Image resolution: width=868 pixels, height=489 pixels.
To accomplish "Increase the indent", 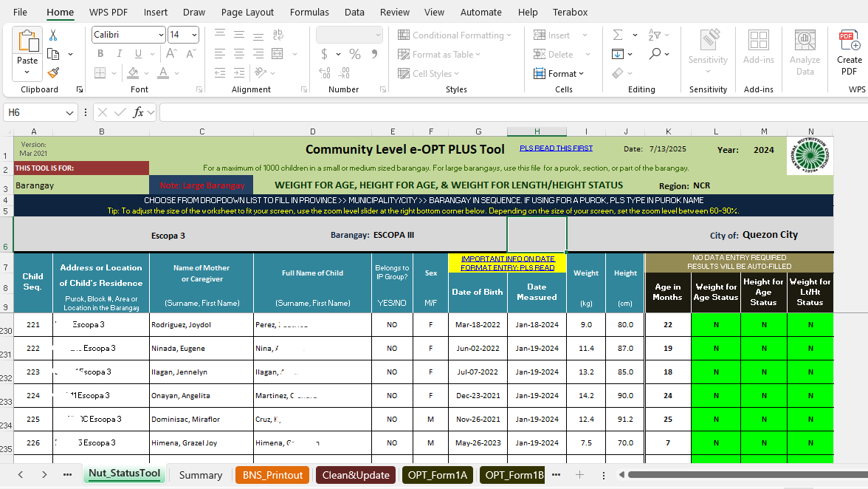I will [239, 72].
